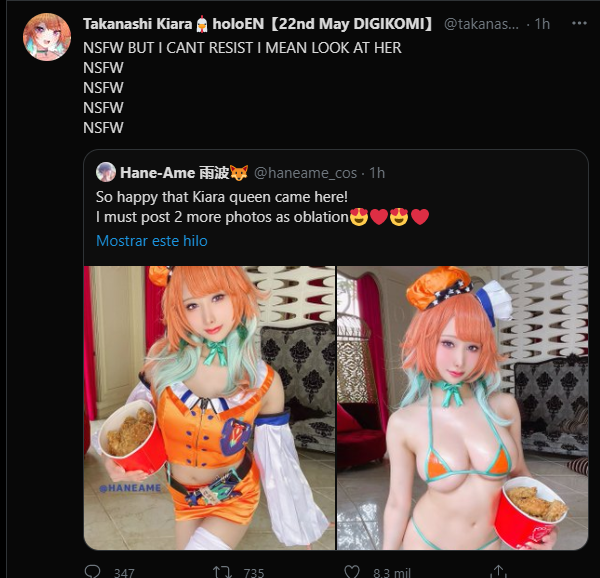The image size is (600, 578).
Task: Click the 1h timestamp in quoted tweet
Action: [x=377, y=173]
